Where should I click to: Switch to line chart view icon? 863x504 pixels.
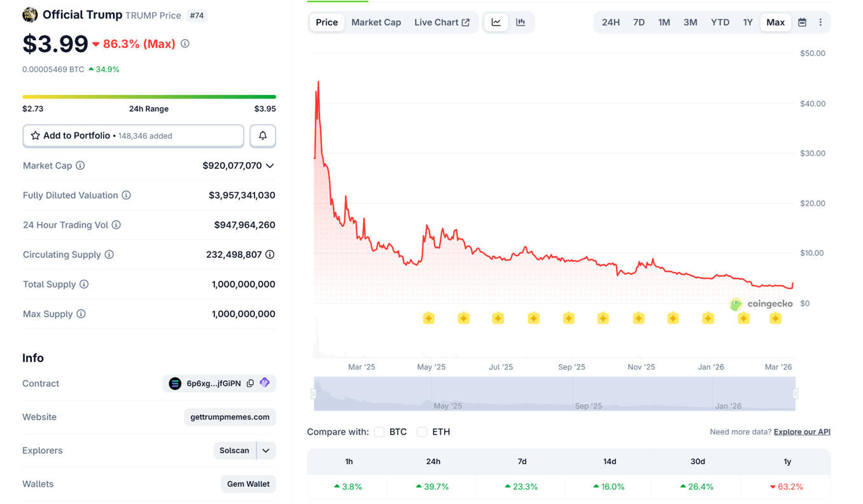496,22
